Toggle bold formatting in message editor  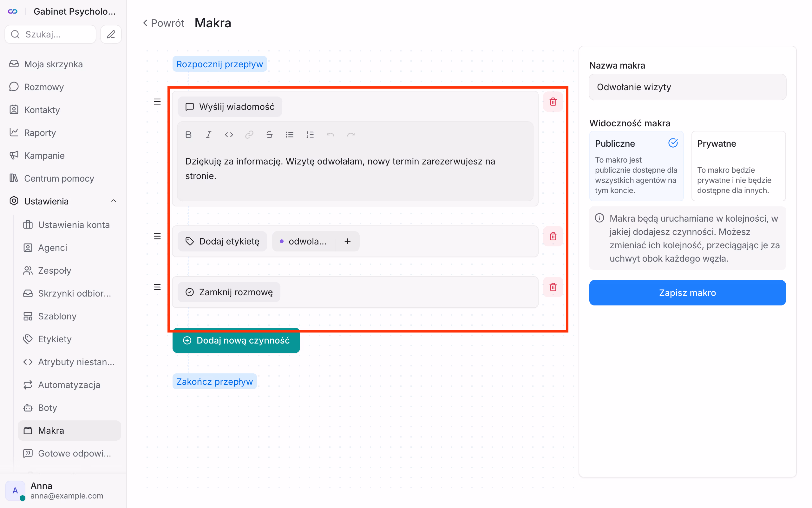(188, 135)
